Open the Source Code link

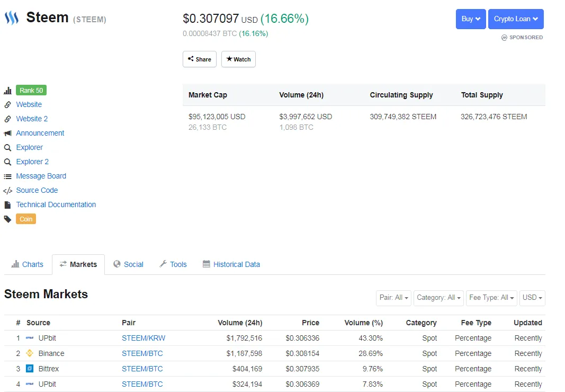[x=37, y=190]
